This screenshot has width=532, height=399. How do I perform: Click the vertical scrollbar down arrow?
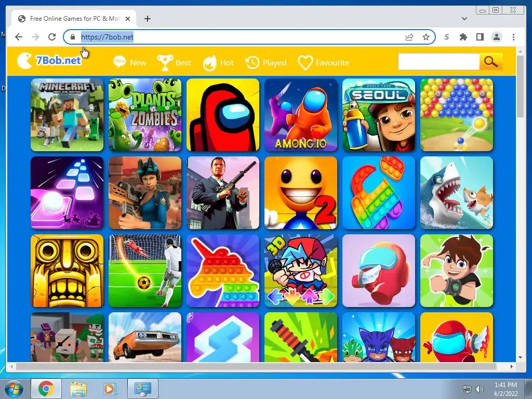[520, 357]
